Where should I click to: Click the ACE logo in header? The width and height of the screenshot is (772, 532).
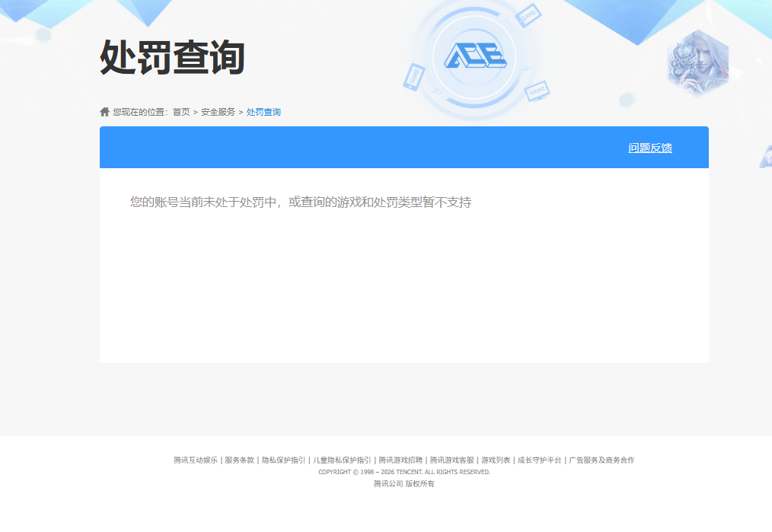[474, 55]
